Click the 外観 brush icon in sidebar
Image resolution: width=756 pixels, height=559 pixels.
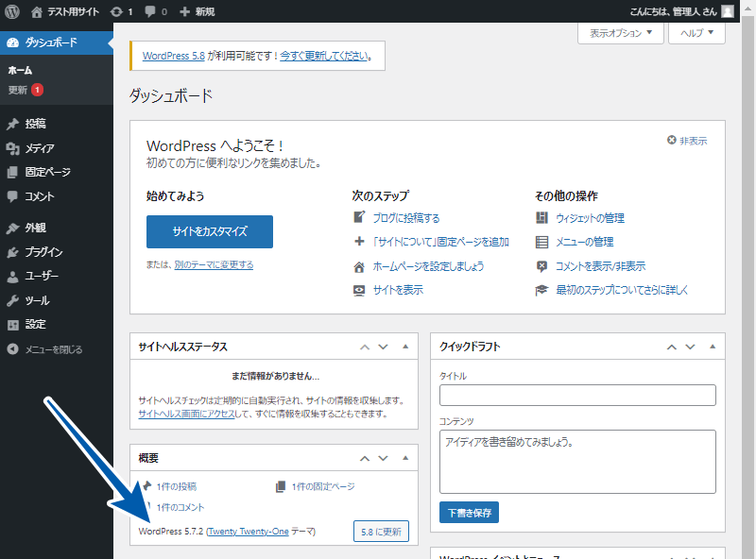[13, 228]
